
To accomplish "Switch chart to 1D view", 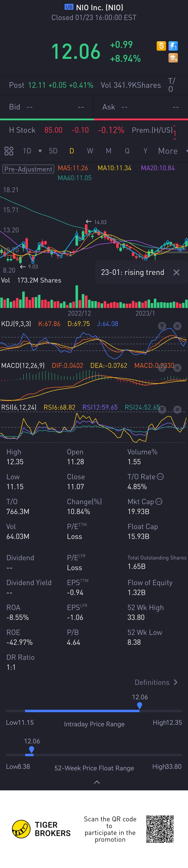I will [27, 151].
